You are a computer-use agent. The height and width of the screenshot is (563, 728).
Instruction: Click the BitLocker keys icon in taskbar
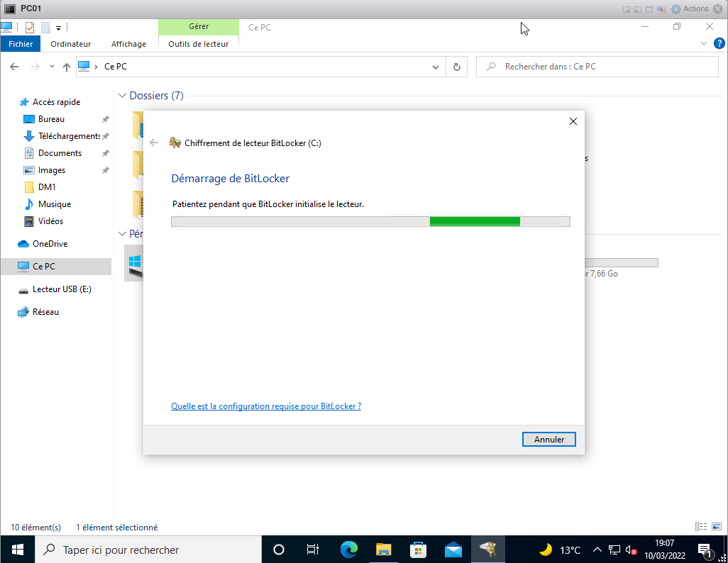coord(488,550)
